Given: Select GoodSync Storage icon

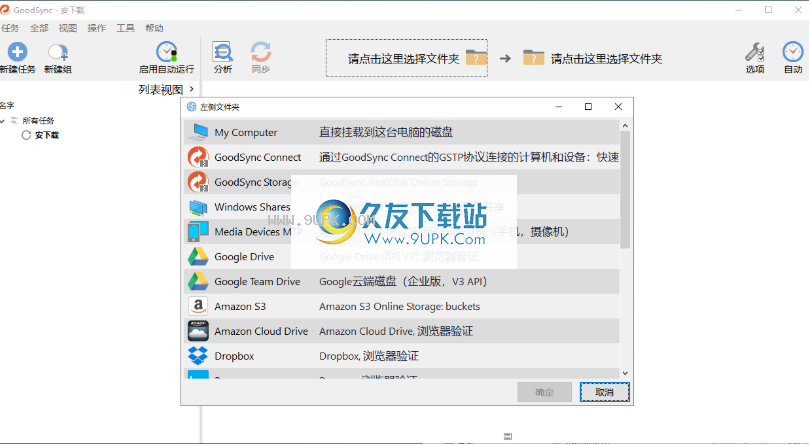Looking at the screenshot, I should pos(198,182).
